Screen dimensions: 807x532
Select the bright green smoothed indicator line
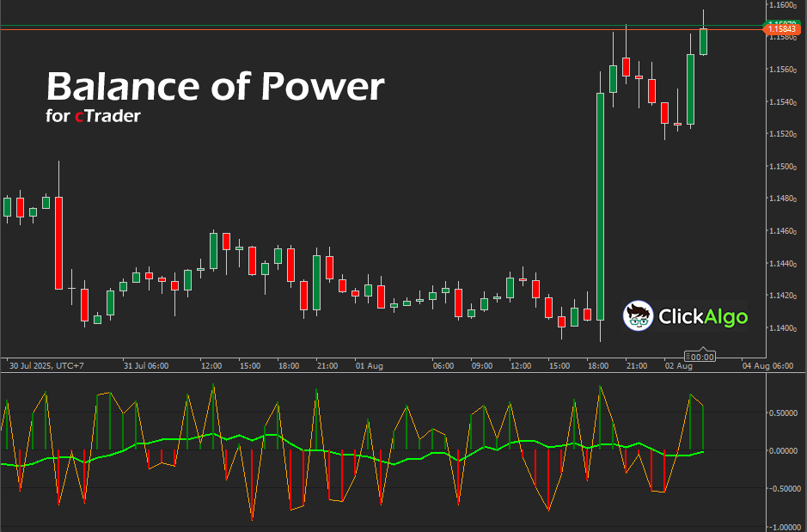pyautogui.click(x=352, y=455)
